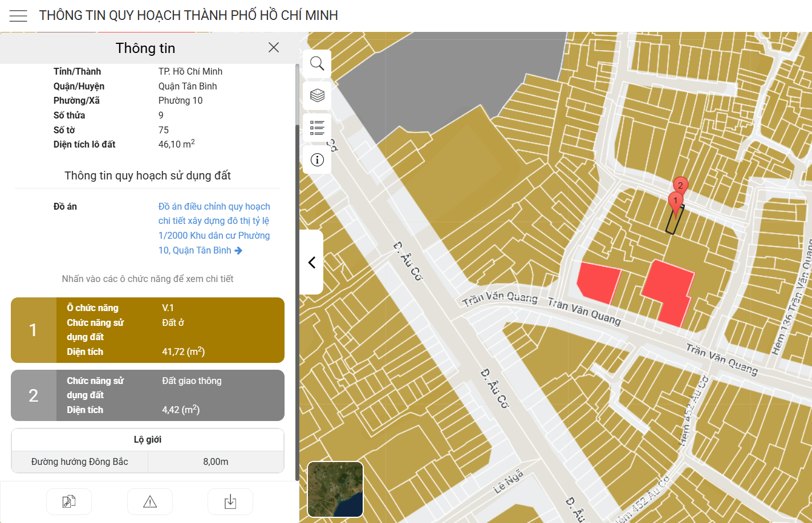Click the warning triangle report icon
812x523 pixels.
150,502
